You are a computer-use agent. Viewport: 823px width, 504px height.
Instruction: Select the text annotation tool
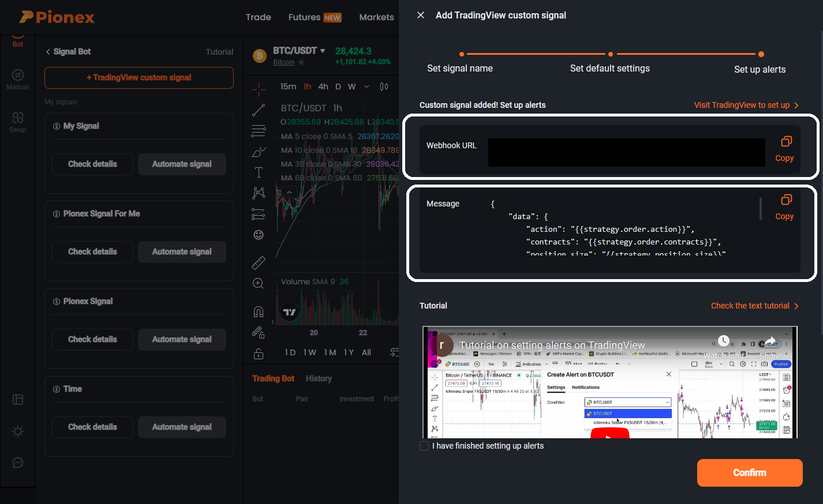259,172
